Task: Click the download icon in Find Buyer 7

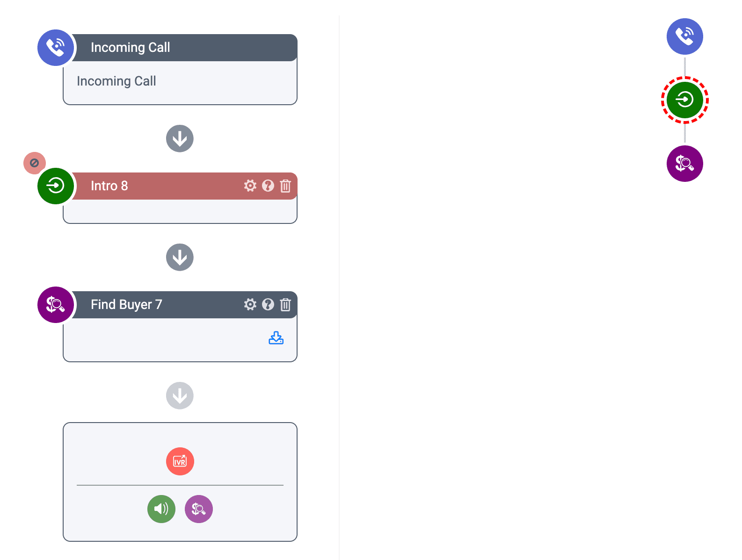Action: [276, 337]
